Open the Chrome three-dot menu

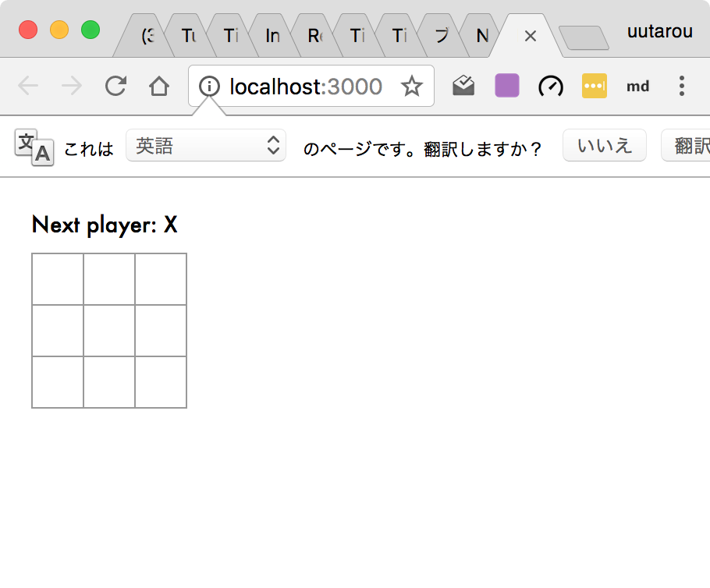pyautogui.click(x=681, y=86)
